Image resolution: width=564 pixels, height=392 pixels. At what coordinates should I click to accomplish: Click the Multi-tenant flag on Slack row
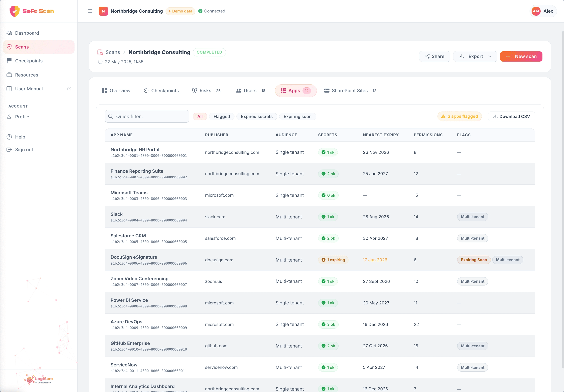click(472, 217)
